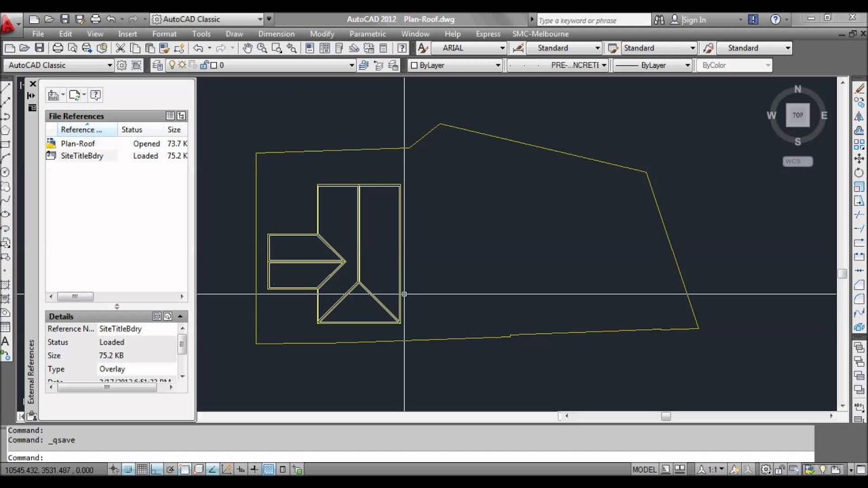Click the Workspace Switching gear in status bar
The width and height of the screenshot is (868, 488).
click(x=766, y=469)
